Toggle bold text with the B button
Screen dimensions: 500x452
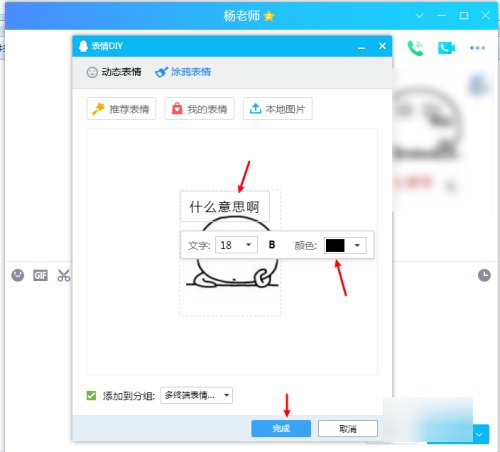pyautogui.click(x=272, y=245)
